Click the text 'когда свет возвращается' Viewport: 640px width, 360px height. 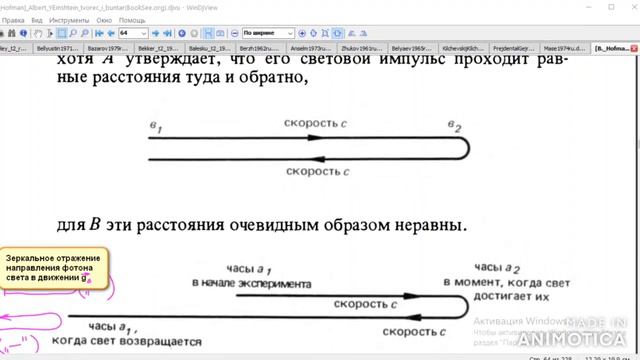tap(127, 341)
